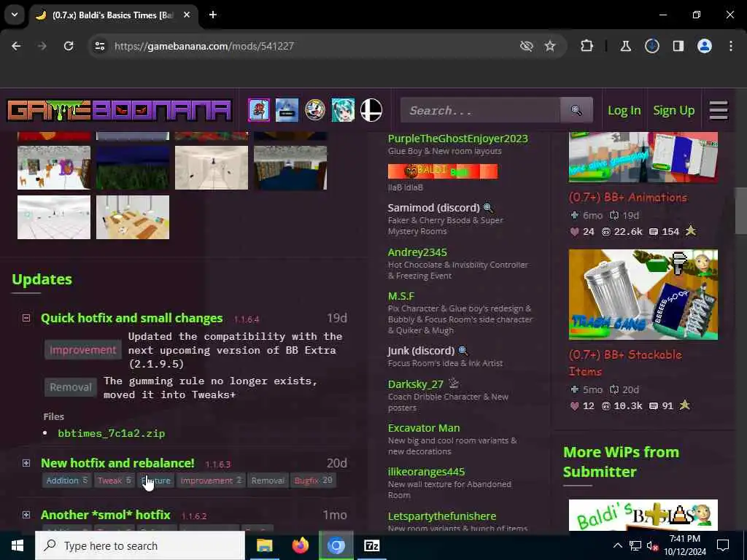Image resolution: width=747 pixels, height=560 pixels.
Task: Open the Chrome Labs flask icon
Action: point(625,46)
